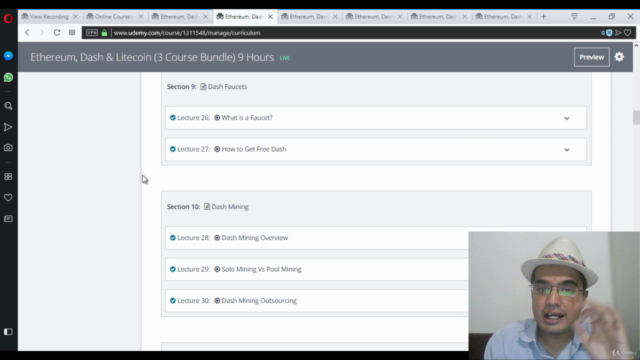The height and width of the screenshot is (360, 640).
Task: Click the green secure lock icon
Action: 104,33
